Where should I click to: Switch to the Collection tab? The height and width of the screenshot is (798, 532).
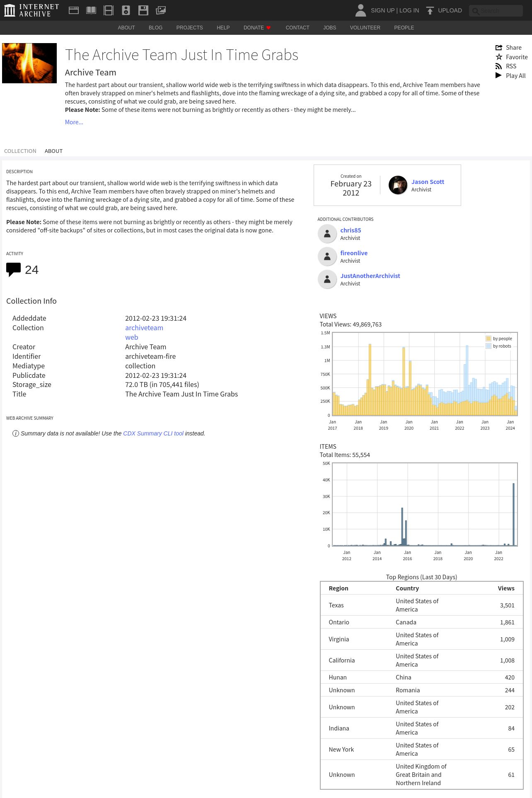click(20, 151)
